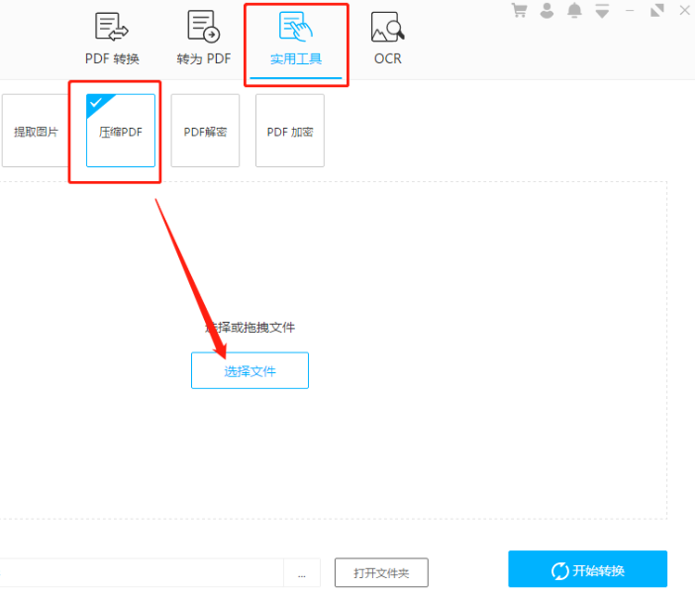
Task: Click the 选择或拖拽文件 prompt text
Action: [250, 328]
